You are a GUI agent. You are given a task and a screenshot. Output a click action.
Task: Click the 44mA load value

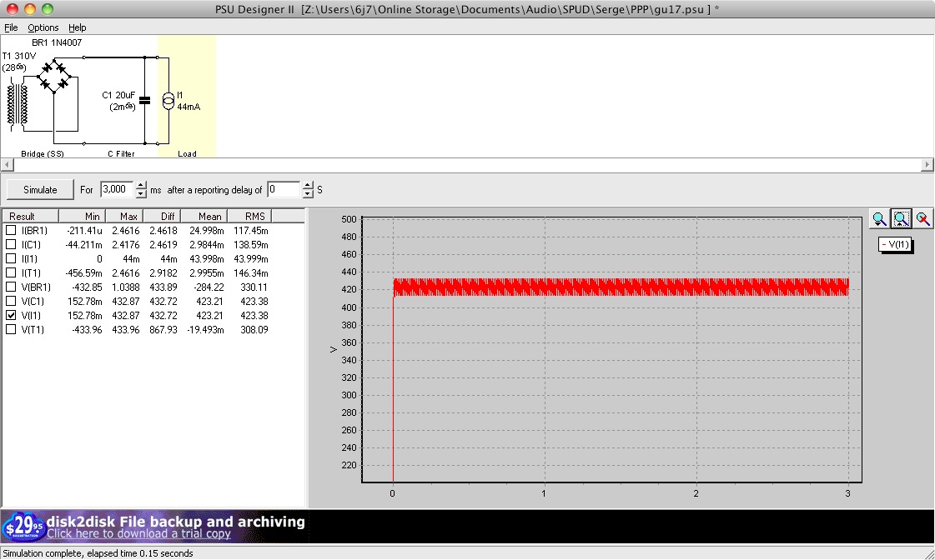point(189,107)
